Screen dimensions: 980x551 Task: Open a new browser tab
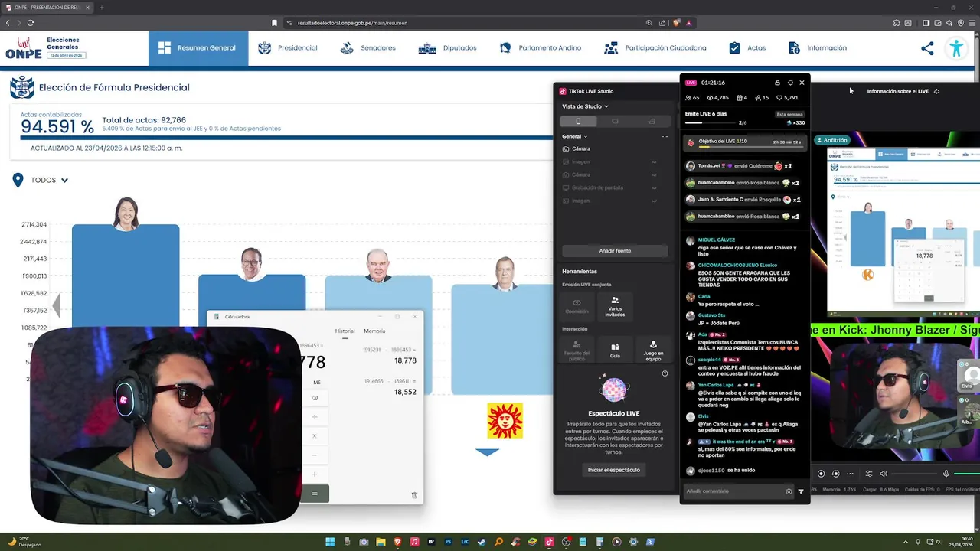101,8
